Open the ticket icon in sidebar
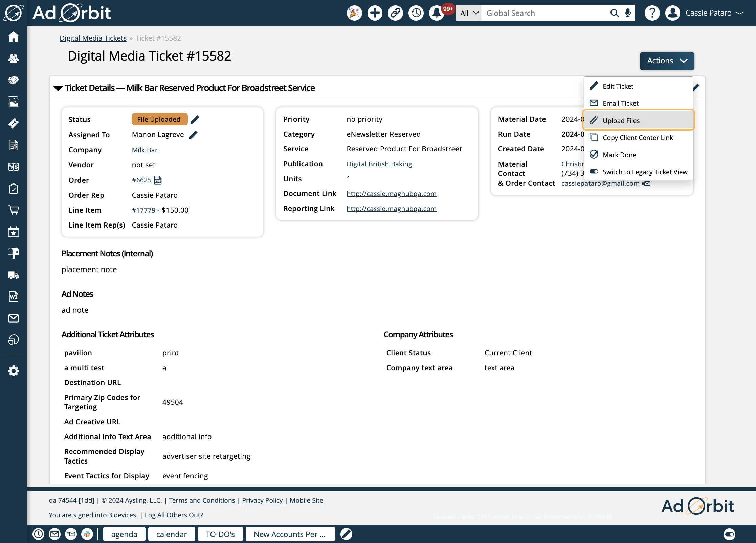Viewport: 756px width, 543px height. [x=14, y=123]
